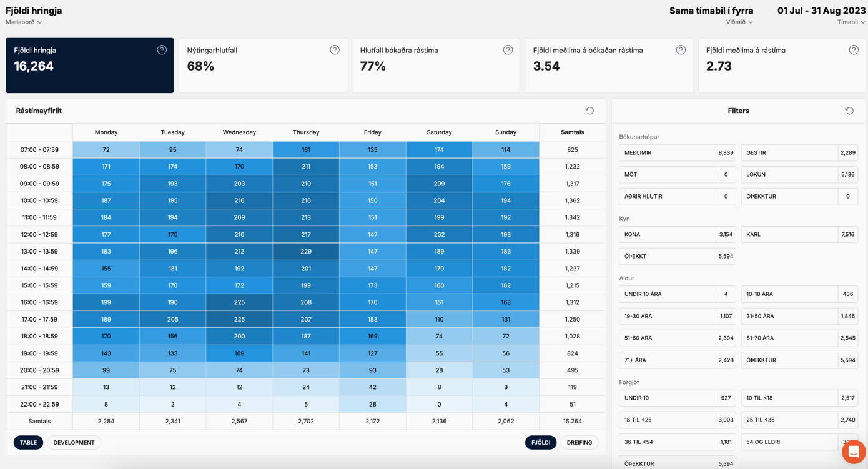Show help for Fjöldi meðlima á bókaðan rástíma
The width and height of the screenshot is (868, 469).
681,50
